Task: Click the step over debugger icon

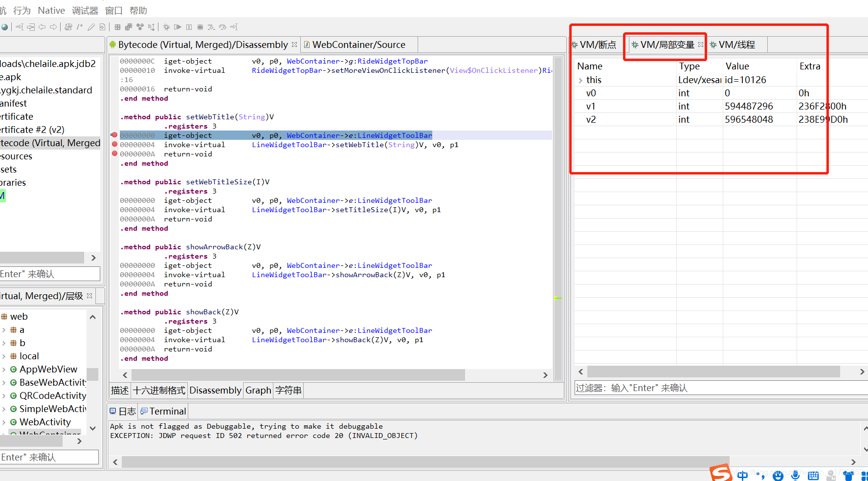Action: pos(223,27)
